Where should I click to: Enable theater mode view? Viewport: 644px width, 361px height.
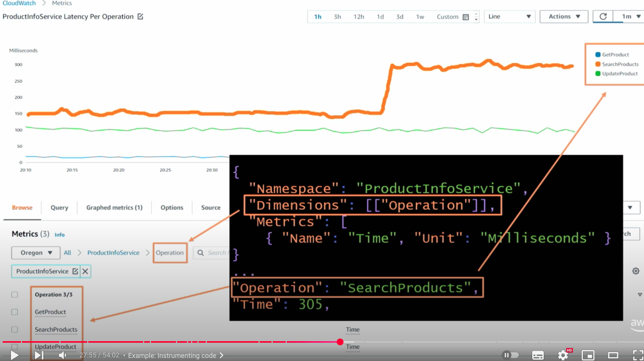(x=613, y=355)
